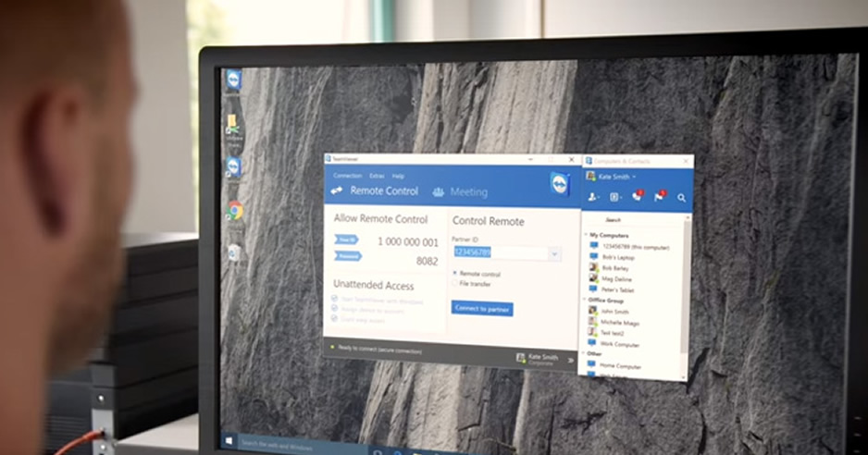Screen dimensions: 868x455
Task: Click the Windows Start button
Action: [x=229, y=440]
